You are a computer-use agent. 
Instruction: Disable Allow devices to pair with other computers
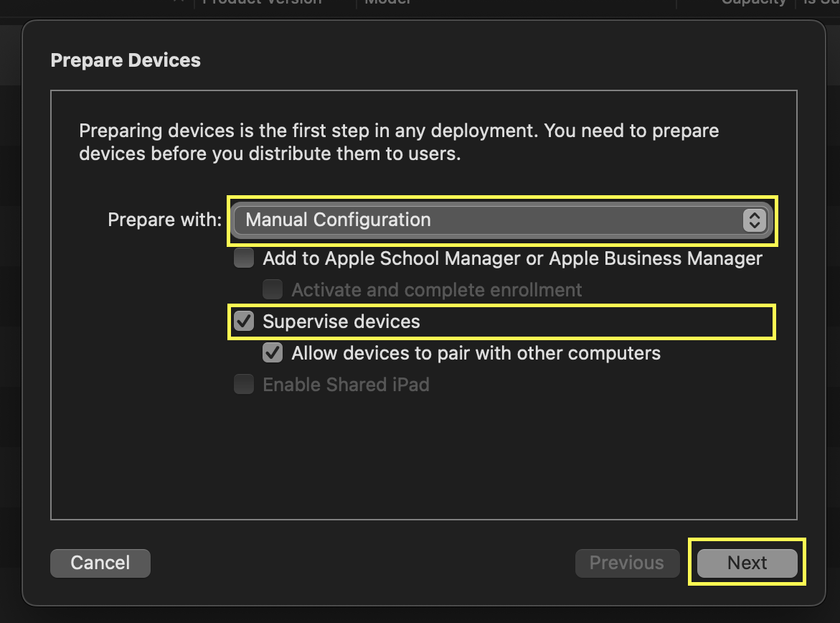272,352
